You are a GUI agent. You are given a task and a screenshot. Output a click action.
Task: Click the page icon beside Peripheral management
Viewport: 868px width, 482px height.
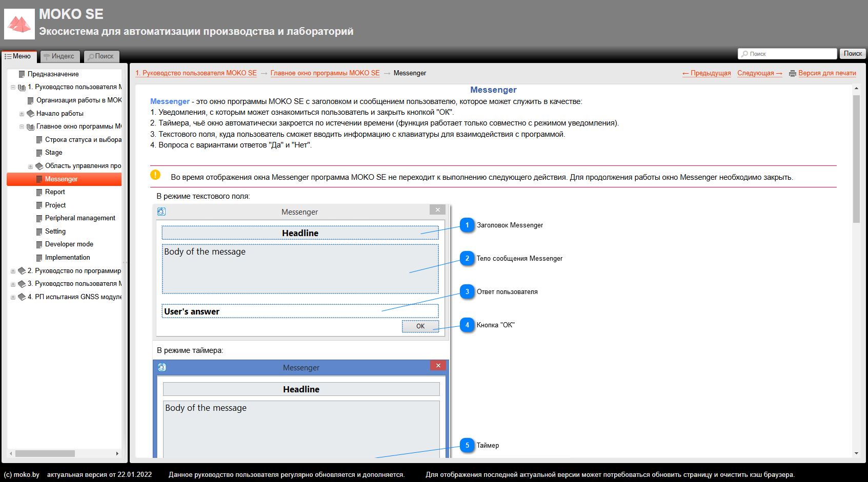(39, 218)
